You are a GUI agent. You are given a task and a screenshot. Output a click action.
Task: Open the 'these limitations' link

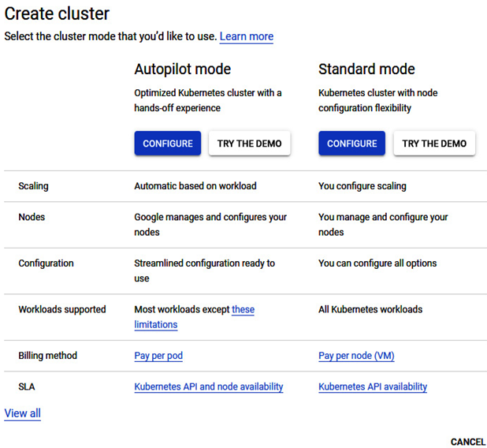pos(195,317)
